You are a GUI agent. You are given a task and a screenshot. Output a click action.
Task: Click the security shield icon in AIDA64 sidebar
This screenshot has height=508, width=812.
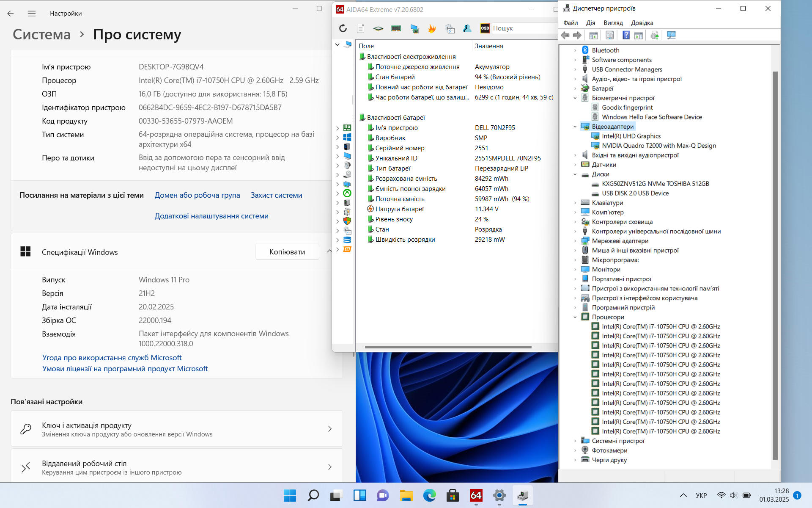point(347,221)
